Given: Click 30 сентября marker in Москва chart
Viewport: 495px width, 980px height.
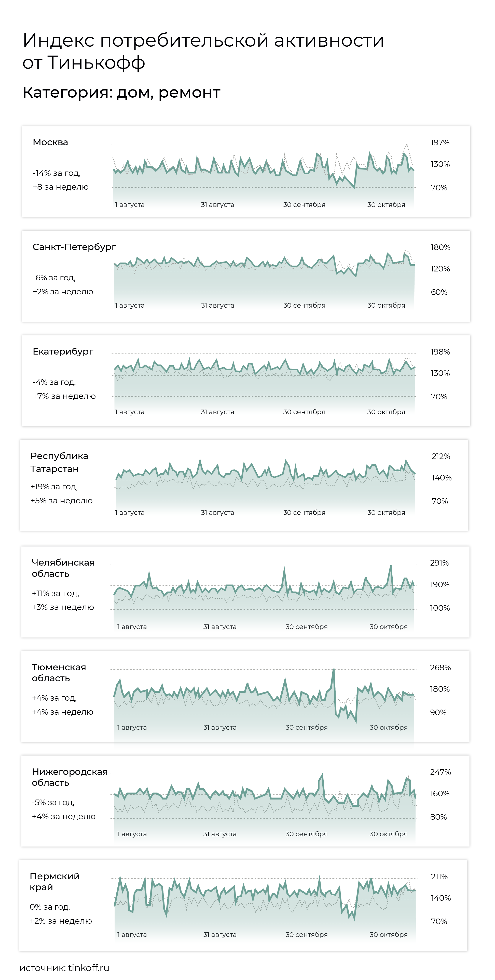Looking at the screenshot, I should (x=304, y=205).
